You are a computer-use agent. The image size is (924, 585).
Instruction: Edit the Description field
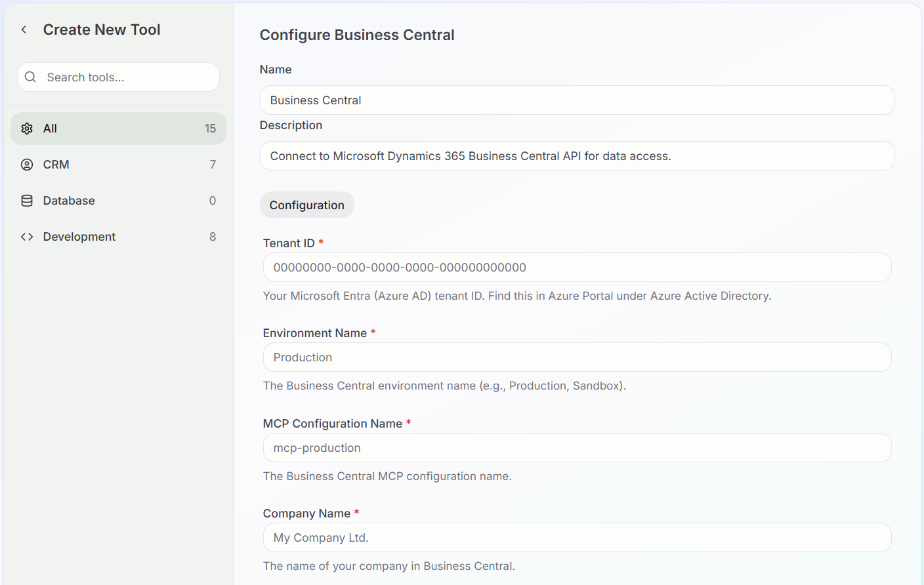pos(577,155)
